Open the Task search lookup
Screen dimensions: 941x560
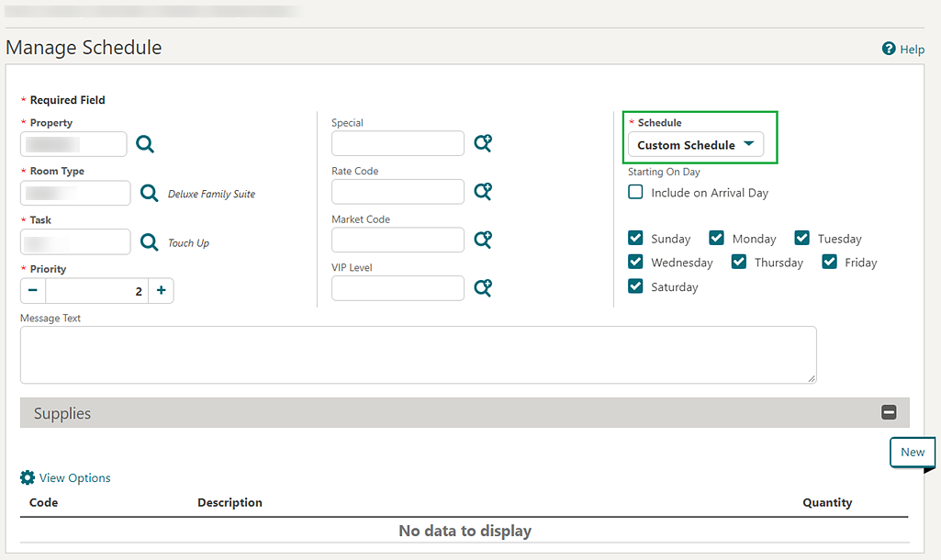148,241
